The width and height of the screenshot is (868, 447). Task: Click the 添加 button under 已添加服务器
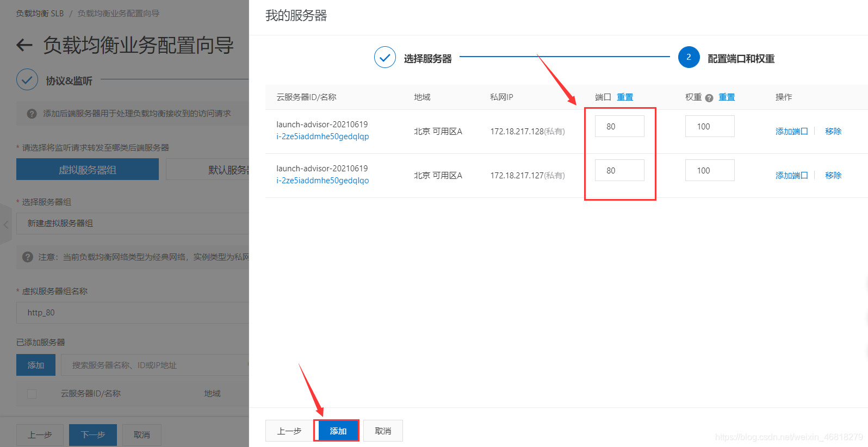click(x=36, y=365)
